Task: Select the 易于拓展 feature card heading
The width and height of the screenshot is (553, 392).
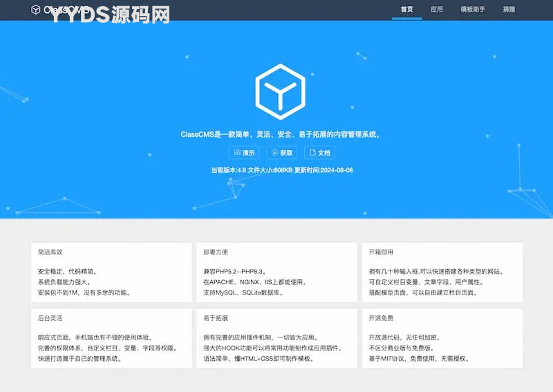Action: (x=216, y=319)
